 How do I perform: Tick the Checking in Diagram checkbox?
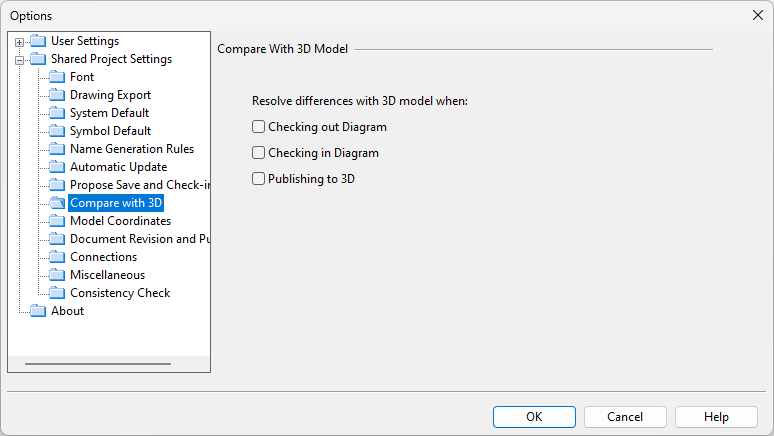click(x=259, y=153)
